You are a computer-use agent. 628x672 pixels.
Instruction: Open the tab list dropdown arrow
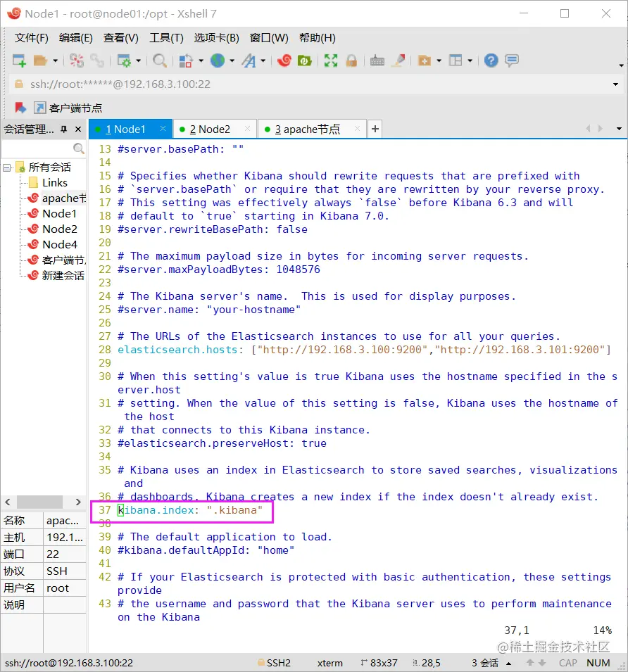click(x=619, y=129)
